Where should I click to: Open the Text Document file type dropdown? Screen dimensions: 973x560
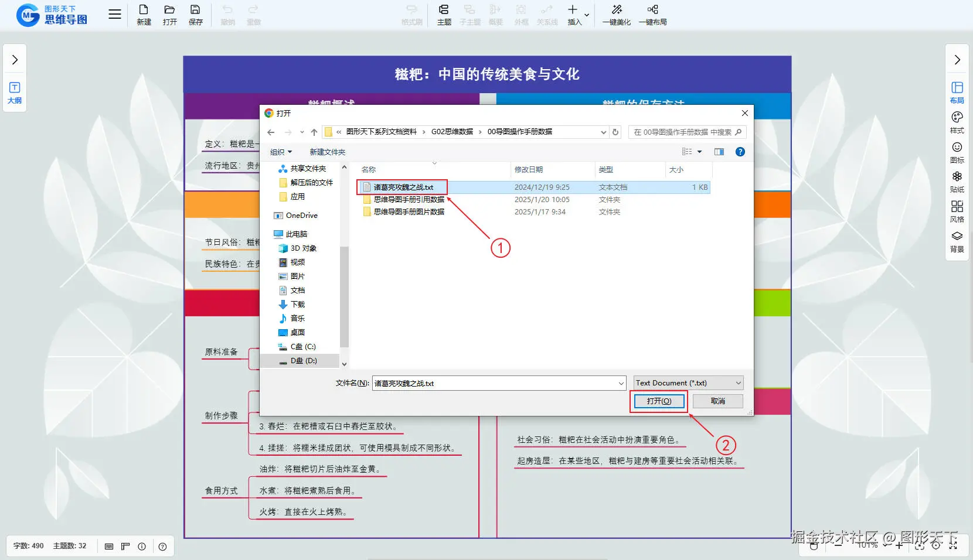pyautogui.click(x=688, y=383)
